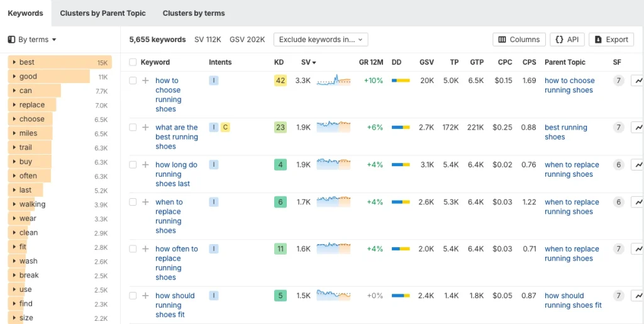Click the plus icon beside 'how to choose running shoes'
Viewport: 644px width, 324px height.
[145, 81]
